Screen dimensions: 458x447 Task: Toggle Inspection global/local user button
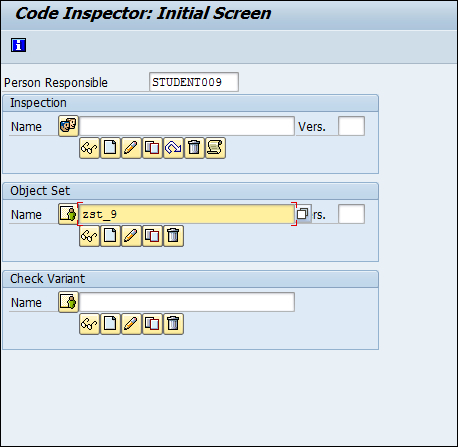[x=68, y=126]
